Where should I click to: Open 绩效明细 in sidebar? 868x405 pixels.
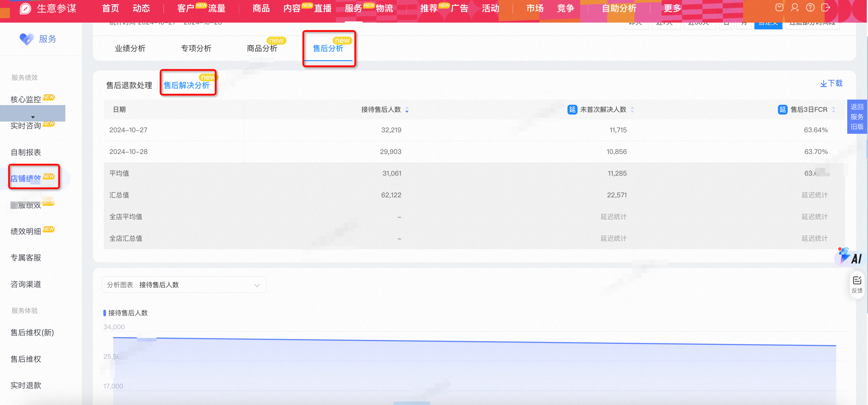pos(26,232)
